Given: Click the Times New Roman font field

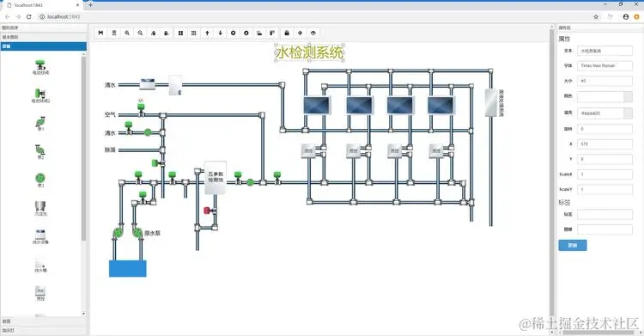Looking at the screenshot, I should point(605,66).
